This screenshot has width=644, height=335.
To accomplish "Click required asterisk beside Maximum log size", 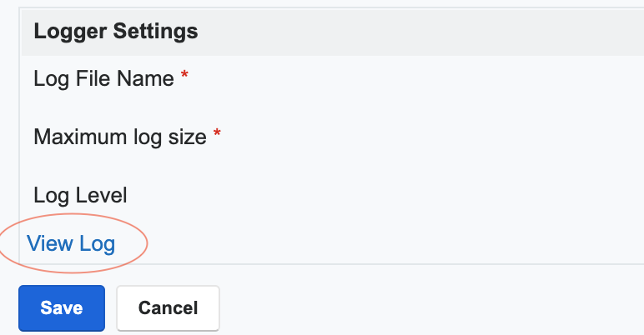I will point(217,133).
